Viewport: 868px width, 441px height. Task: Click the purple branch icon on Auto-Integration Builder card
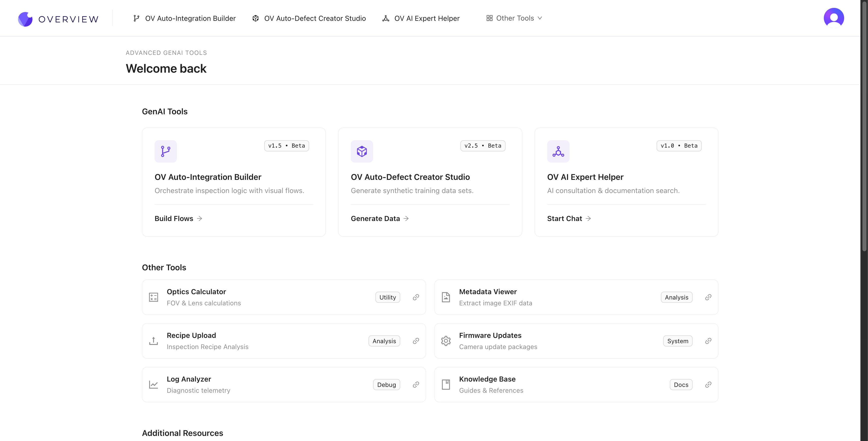click(165, 151)
